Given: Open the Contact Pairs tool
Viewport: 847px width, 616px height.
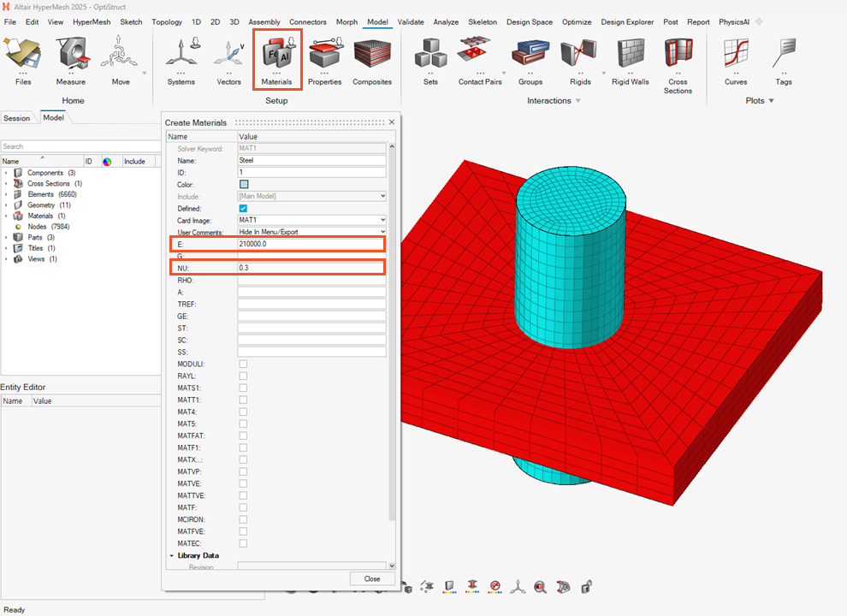Looking at the screenshot, I should pyautogui.click(x=480, y=61).
